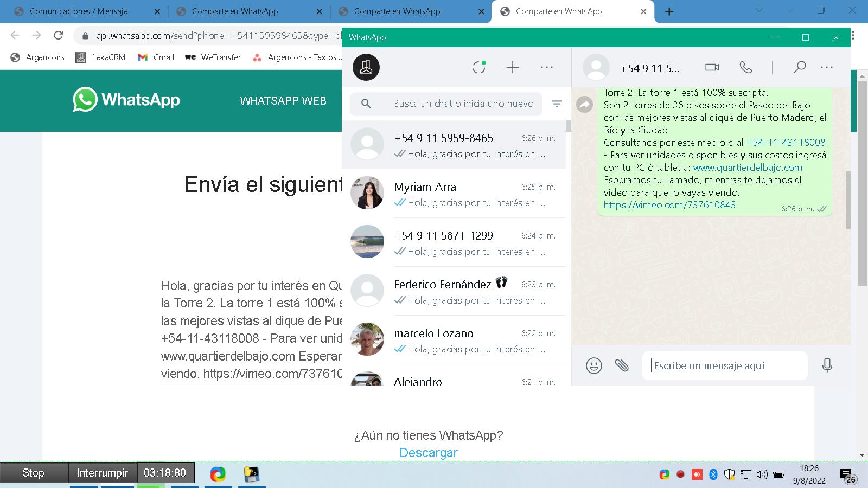Open chat with +54 9 11 5871-1299
Image resolution: width=868 pixels, height=488 pixels.
coord(454,242)
